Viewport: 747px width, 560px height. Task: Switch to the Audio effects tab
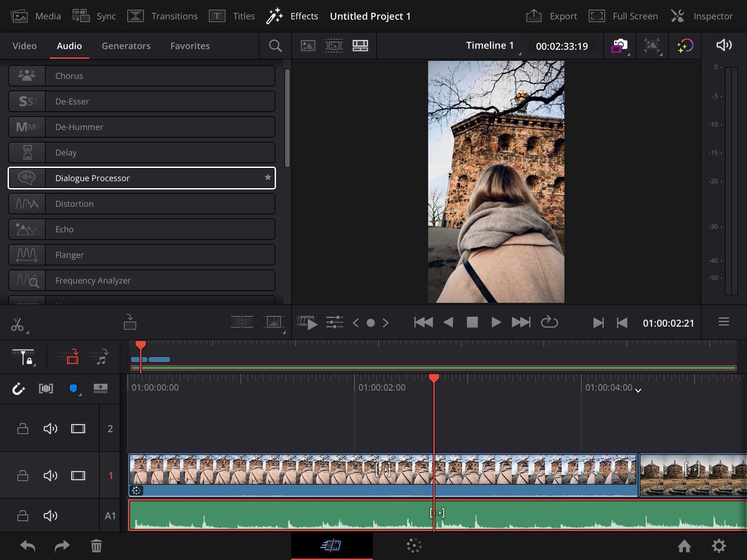pyautogui.click(x=69, y=46)
